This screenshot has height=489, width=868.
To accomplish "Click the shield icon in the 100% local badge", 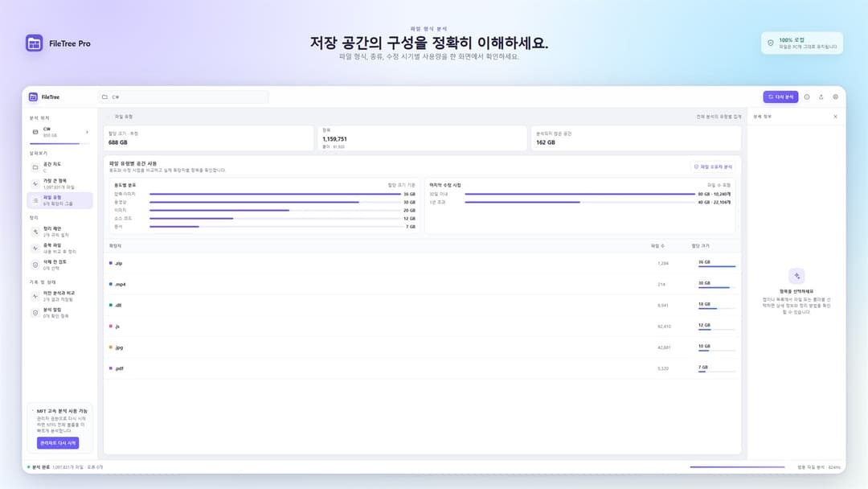I will click(771, 43).
